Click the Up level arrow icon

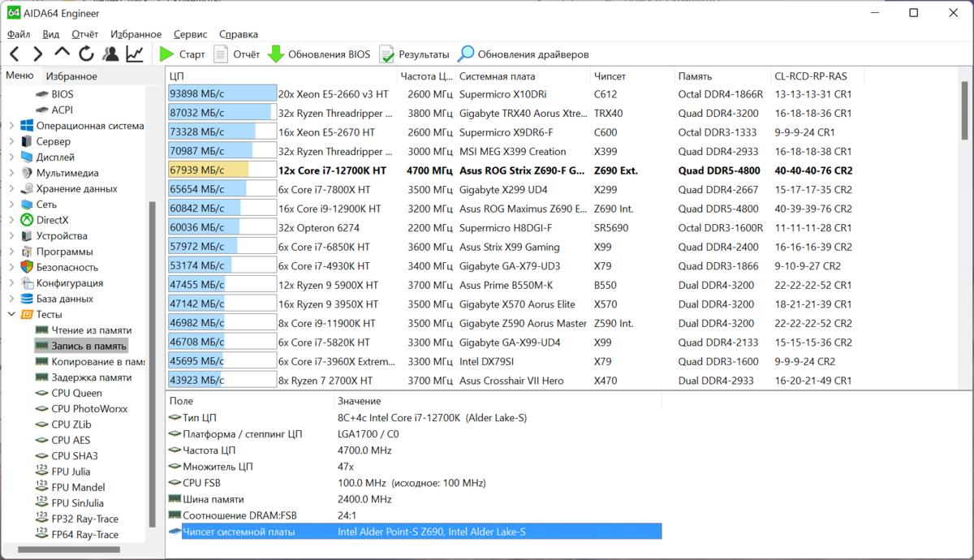pos(62,54)
